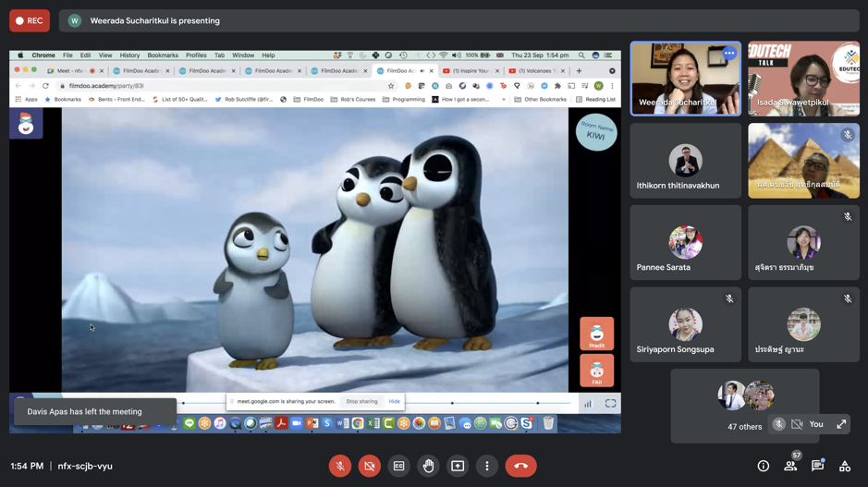Open Chrome extensions puzzle icon
868x487 pixels.
pos(557,86)
